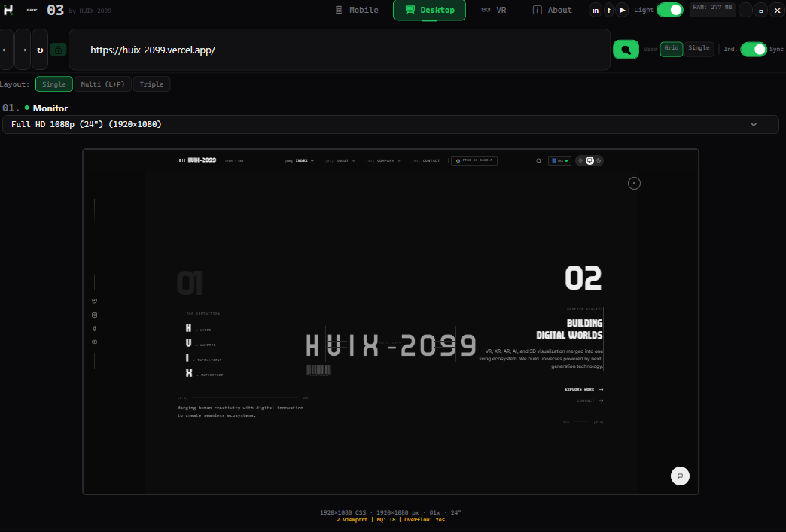The image size is (786, 532).
Task: Open the LinkedIn icon in the top bar
Action: tap(596, 10)
